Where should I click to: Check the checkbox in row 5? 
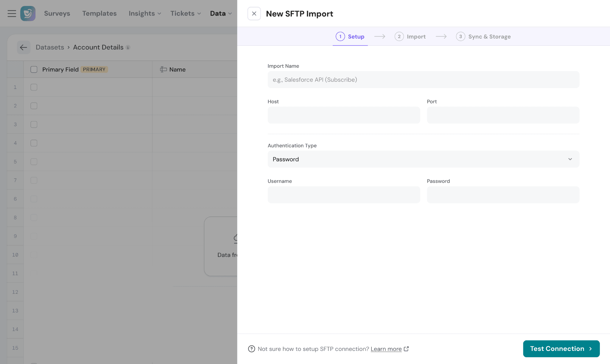point(34,162)
